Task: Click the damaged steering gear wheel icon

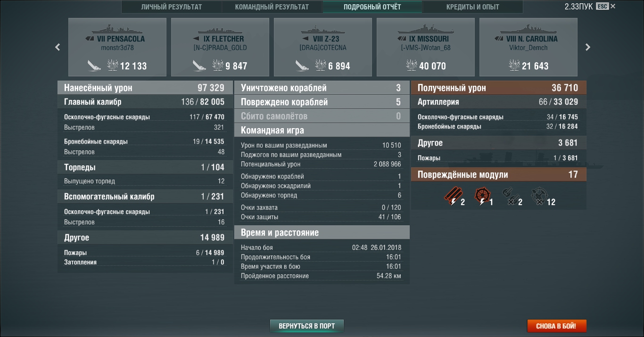Action: [x=482, y=196]
